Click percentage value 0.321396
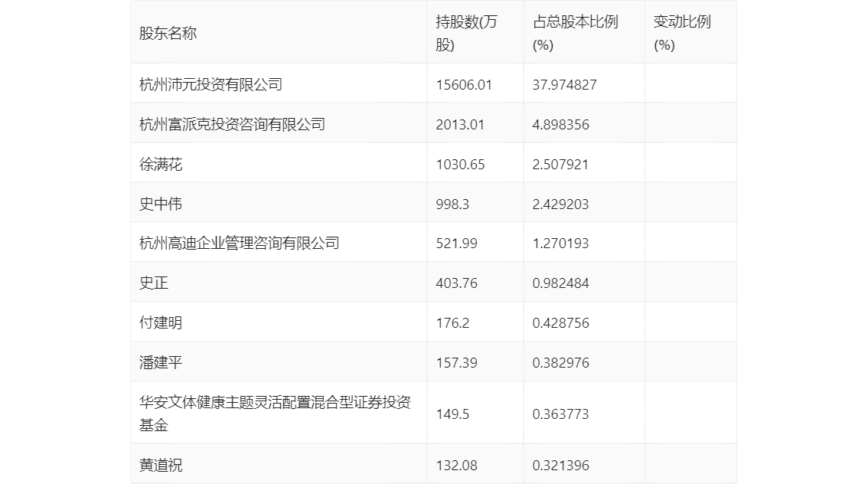868x484 pixels. (561, 465)
